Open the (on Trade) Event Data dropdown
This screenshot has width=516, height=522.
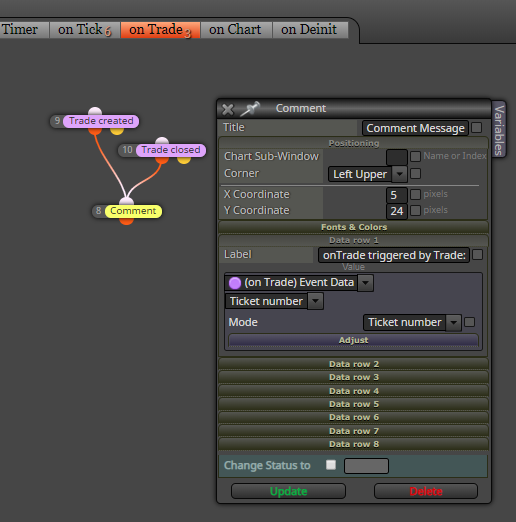pos(299,283)
